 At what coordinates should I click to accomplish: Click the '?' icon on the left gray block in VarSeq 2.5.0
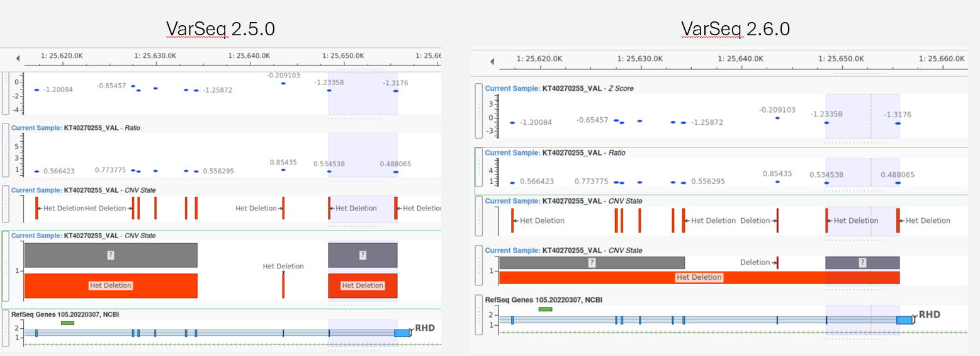111,255
